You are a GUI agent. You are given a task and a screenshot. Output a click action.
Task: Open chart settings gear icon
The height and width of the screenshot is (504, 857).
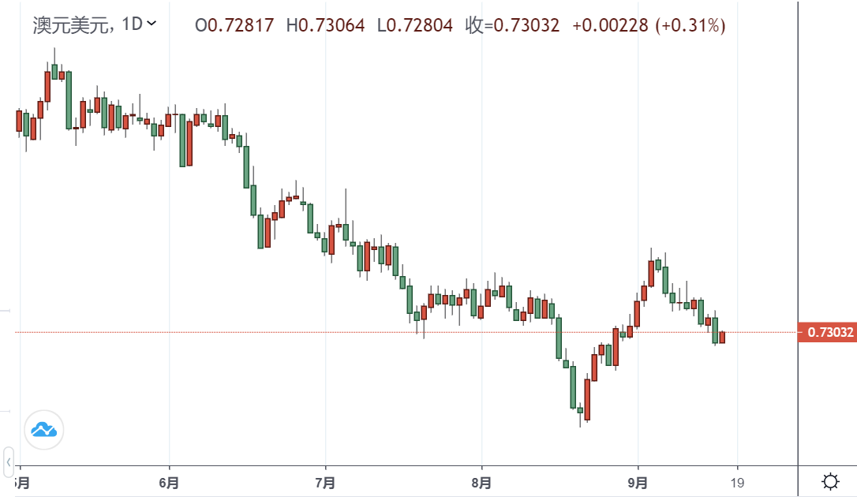pyautogui.click(x=830, y=481)
